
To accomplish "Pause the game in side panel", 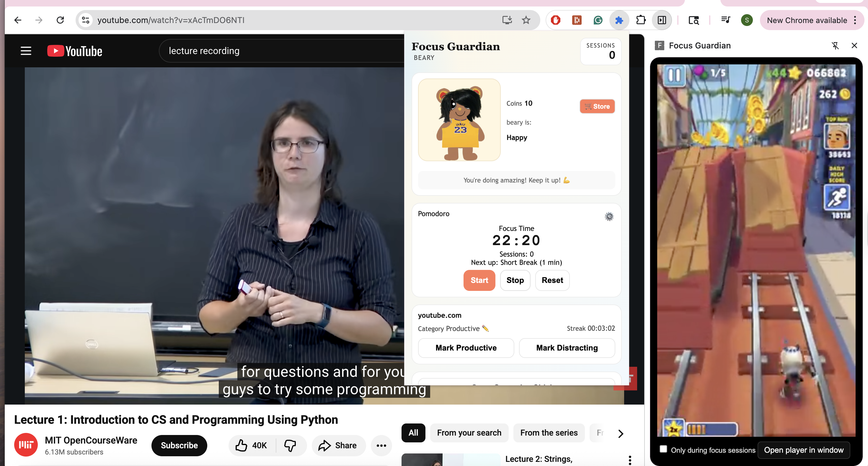I will tap(674, 75).
